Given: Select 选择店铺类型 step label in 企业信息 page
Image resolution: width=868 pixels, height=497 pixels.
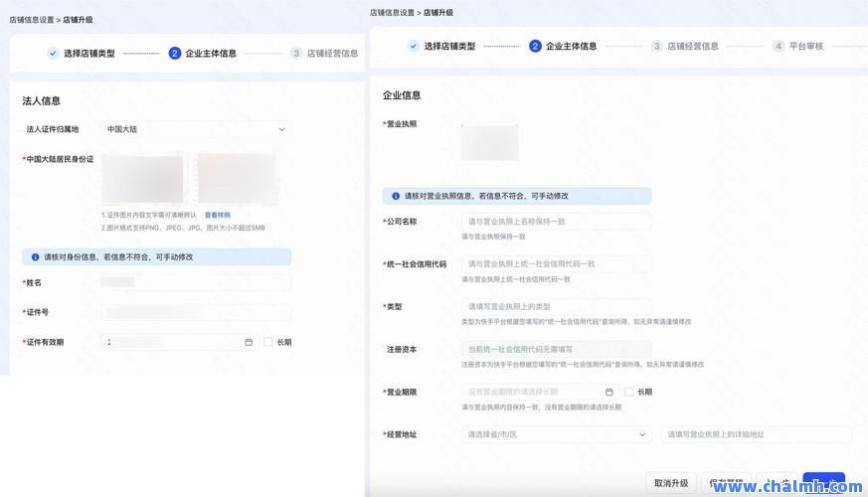Looking at the screenshot, I should pyautogui.click(x=449, y=46).
